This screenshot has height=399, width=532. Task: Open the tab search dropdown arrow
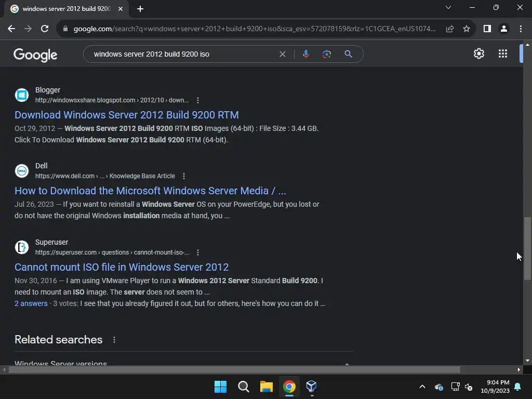448,7
